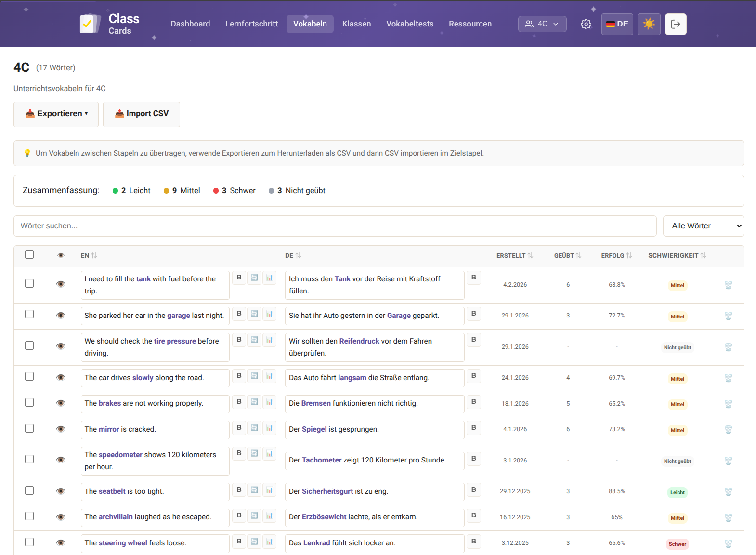Open the bar chart stats for the 'brakes' sentence

[270, 402]
